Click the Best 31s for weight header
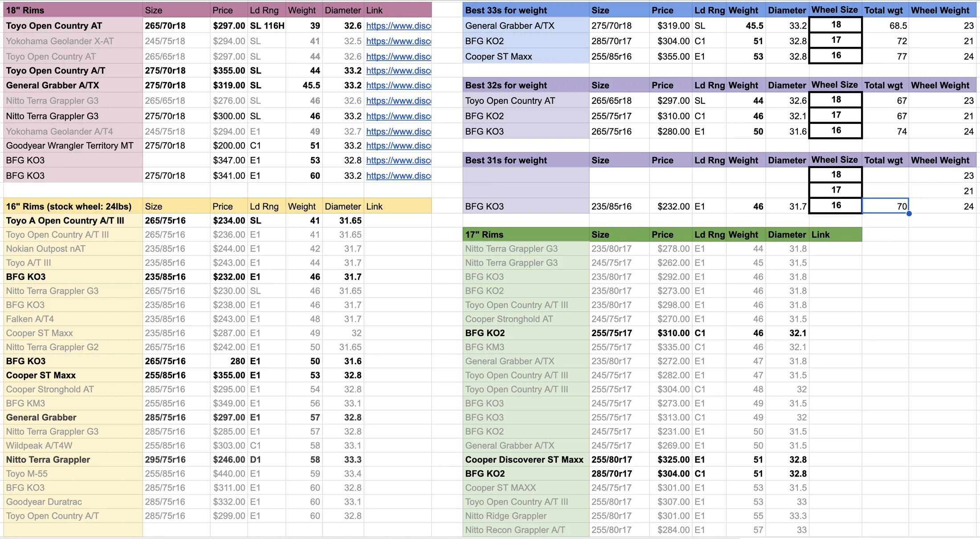Screen dimensions: 980x539 coord(526,160)
